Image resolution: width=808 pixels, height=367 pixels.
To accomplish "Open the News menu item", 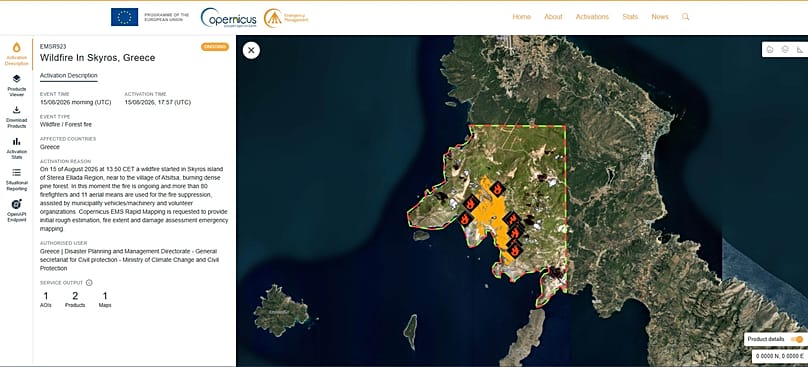I will [660, 17].
